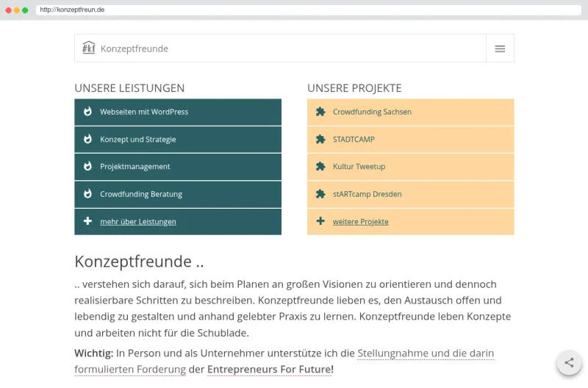Viewport: 588px width, 388px height.
Task: Click flame icon beside Konzept und Strategie
Action: 87,139
